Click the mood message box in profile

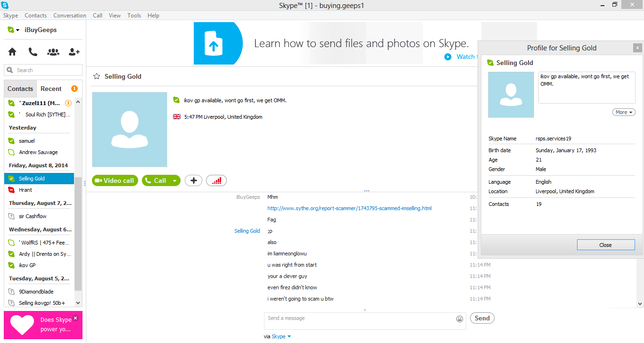coord(587,88)
